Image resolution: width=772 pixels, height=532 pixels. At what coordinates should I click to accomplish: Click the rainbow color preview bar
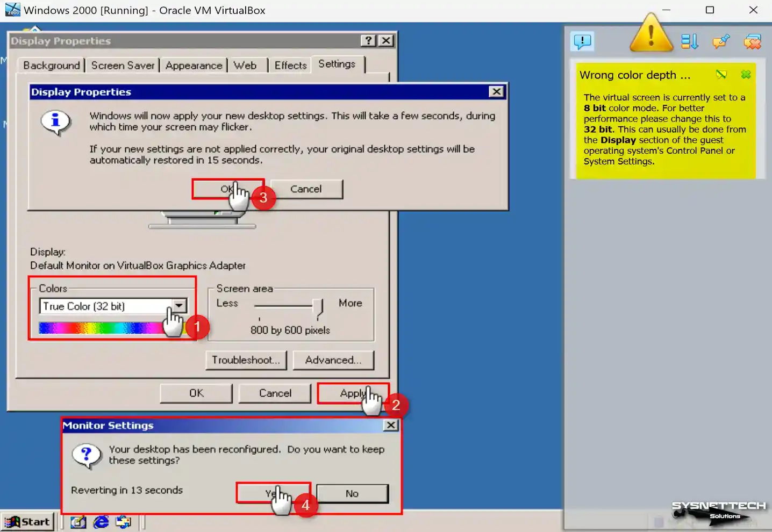click(x=112, y=328)
